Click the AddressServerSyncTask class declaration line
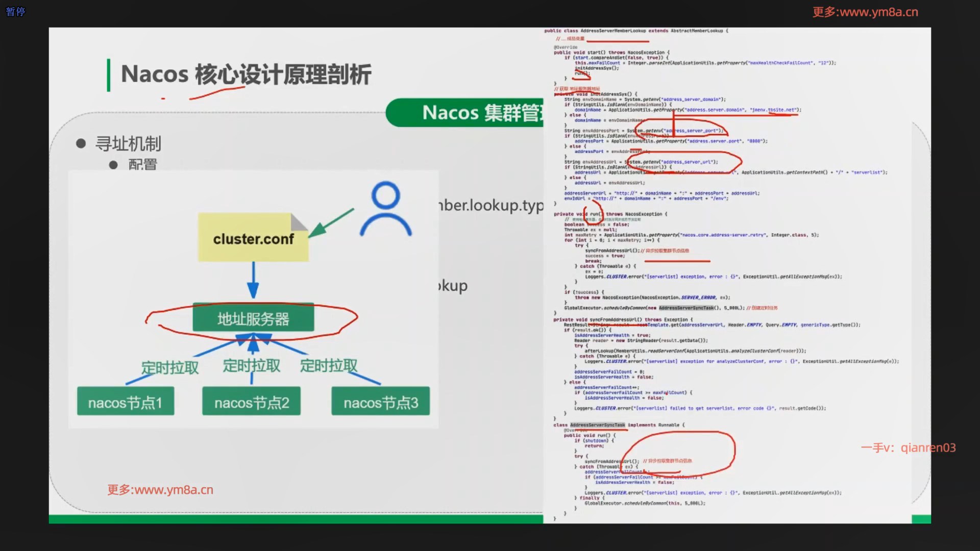Viewport: 980px width, 551px height. (x=619, y=424)
